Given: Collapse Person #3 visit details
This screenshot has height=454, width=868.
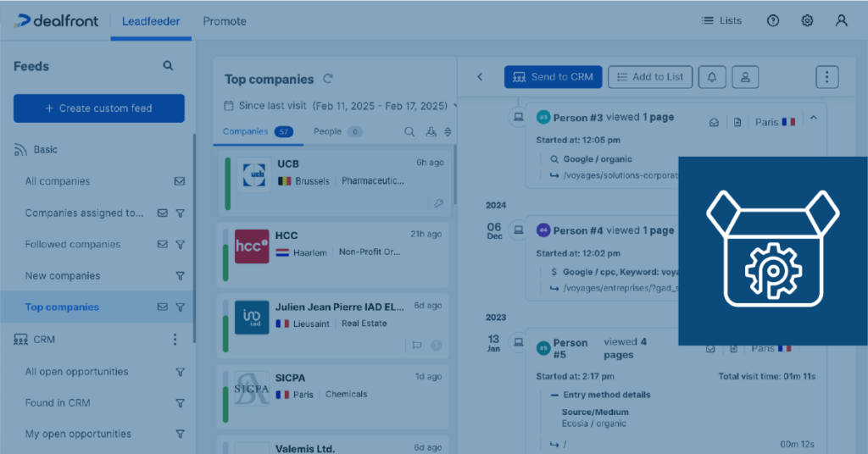Looking at the screenshot, I should pyautogui.click(x=813, y=118).
